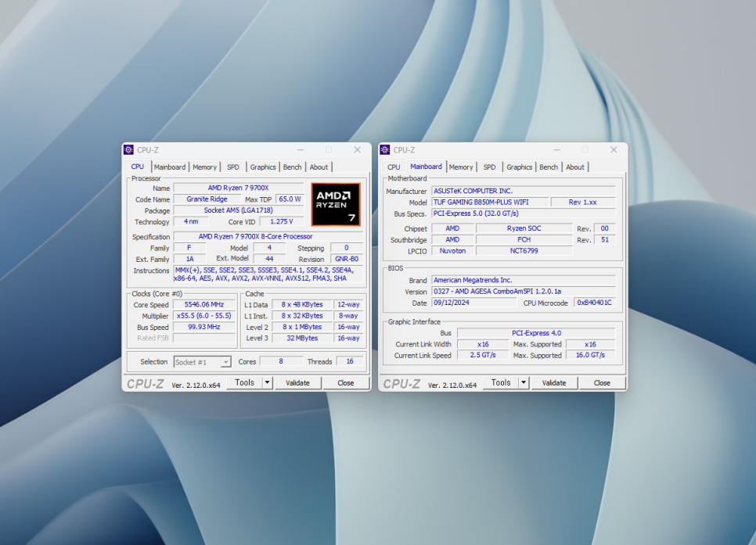Screen dimensions: 756x545
Task: Click Close button in left CPU-Z window
Action: 346,382
